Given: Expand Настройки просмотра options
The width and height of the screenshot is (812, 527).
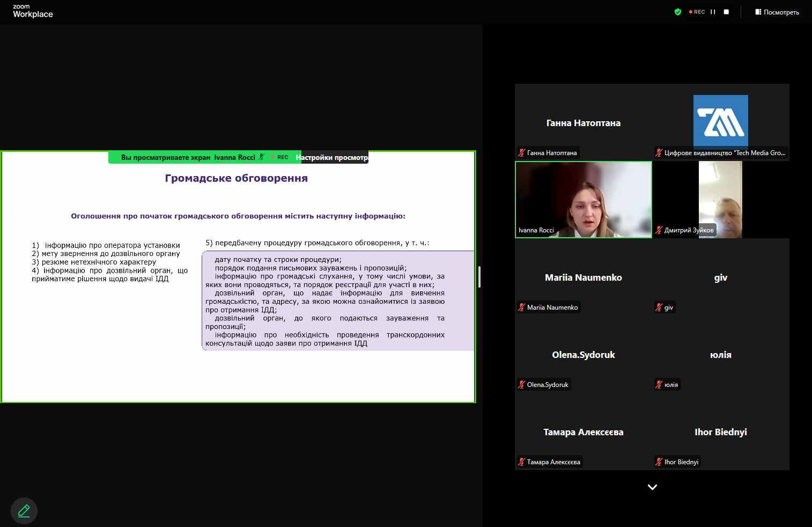Looking at the screenshot, I should coord(332,157).
